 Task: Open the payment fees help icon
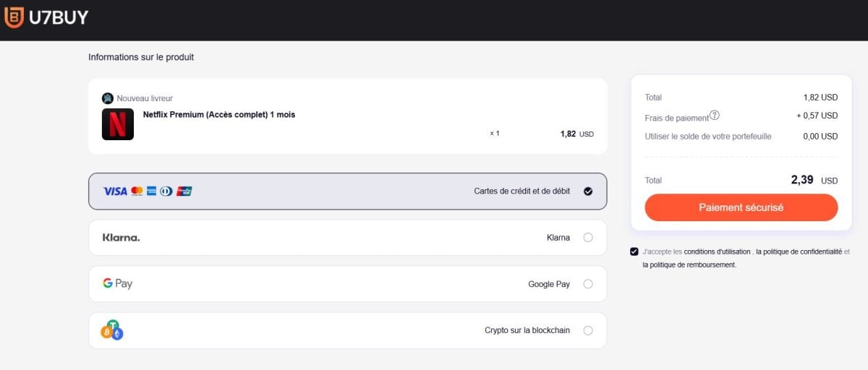click(715, 116)
